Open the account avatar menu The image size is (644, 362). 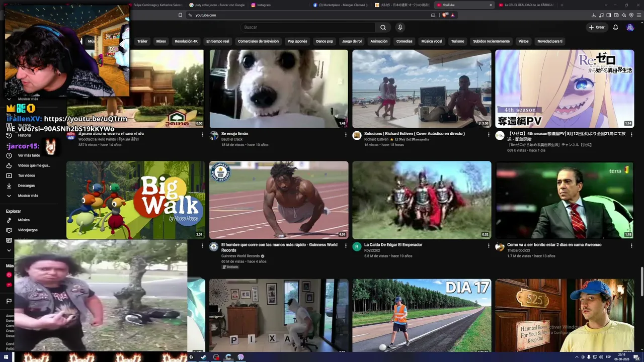[x=630, y=27]
